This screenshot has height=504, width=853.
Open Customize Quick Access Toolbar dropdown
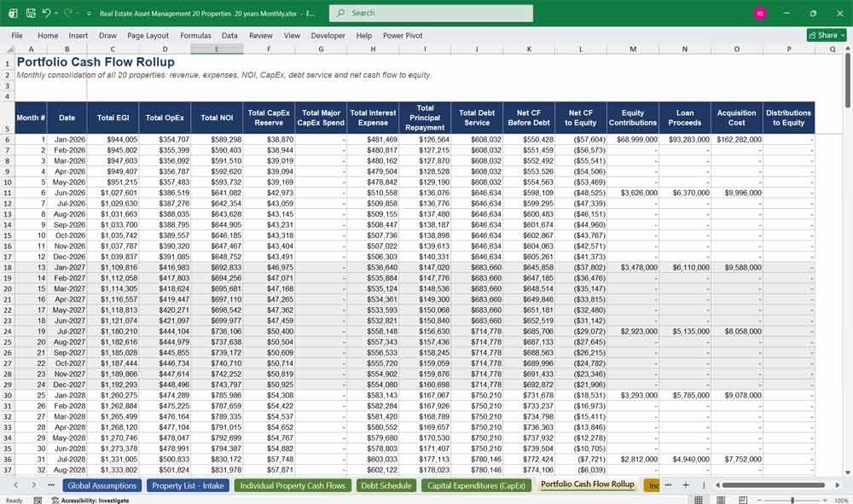pyautogui.click(x=89, y=14)
